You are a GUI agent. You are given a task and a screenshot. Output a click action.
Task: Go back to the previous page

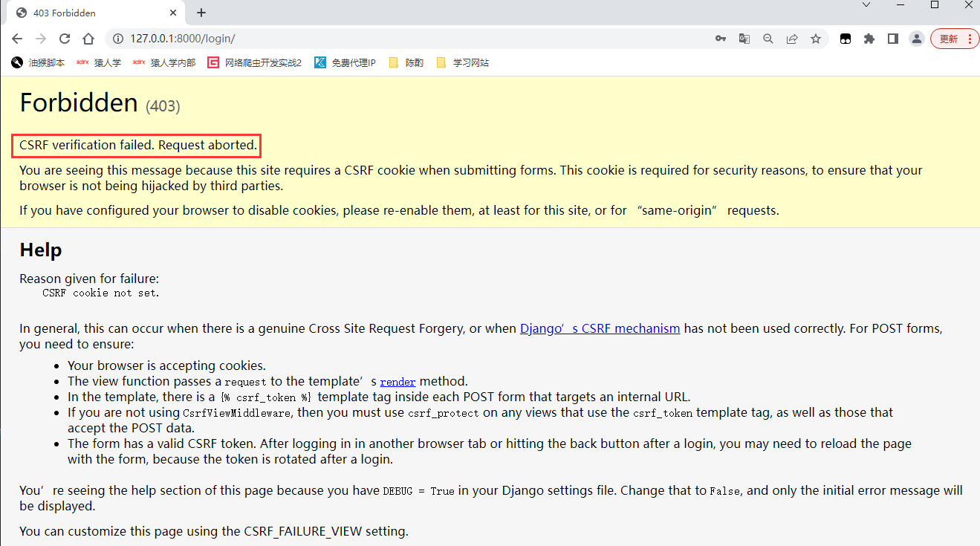click(17, 39)
